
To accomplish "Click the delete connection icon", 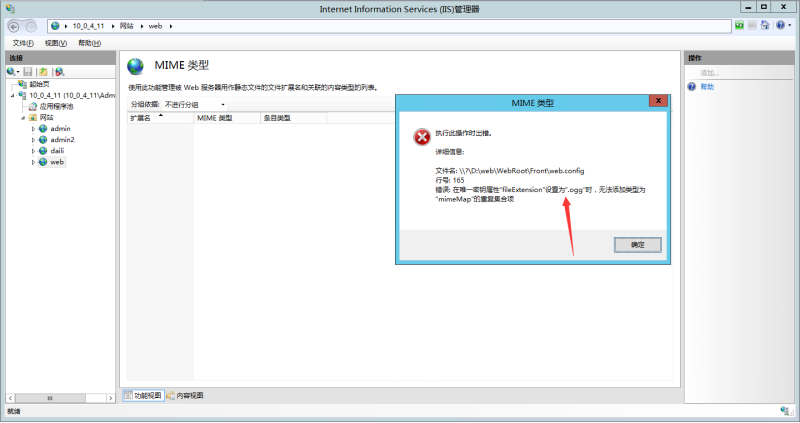I will [60, 72].
